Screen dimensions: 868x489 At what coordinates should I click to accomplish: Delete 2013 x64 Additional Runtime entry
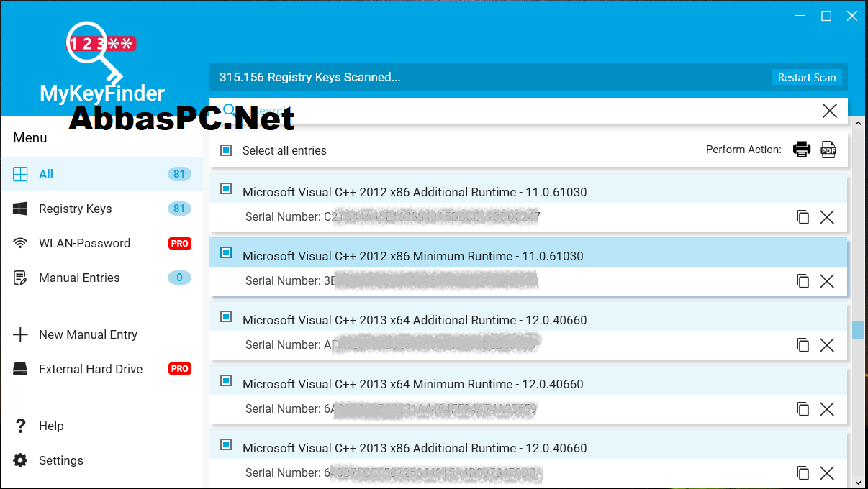point(827,345)
